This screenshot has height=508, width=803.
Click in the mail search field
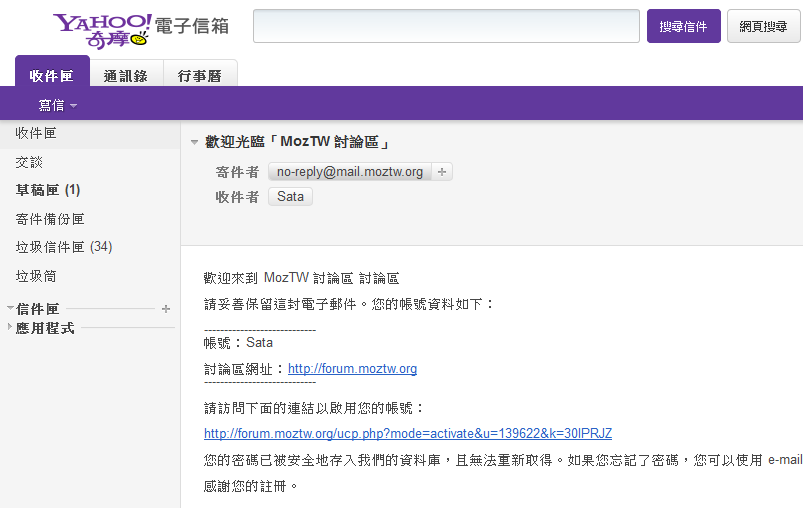[446, 27]
